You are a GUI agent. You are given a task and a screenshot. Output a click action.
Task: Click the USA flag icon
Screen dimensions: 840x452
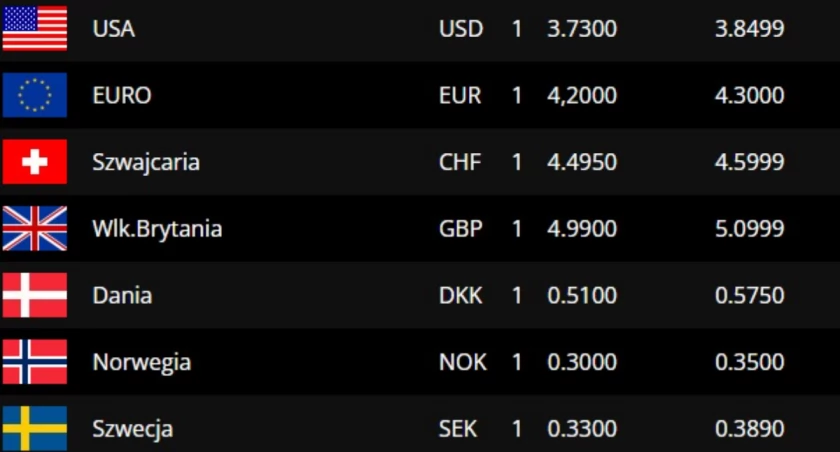(35, 28)
